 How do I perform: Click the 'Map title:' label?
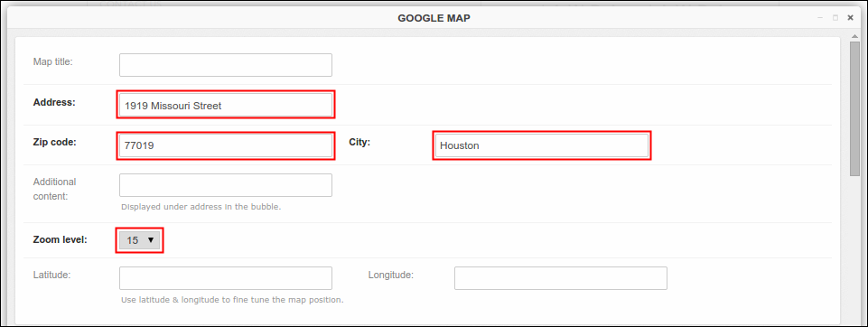53,61
